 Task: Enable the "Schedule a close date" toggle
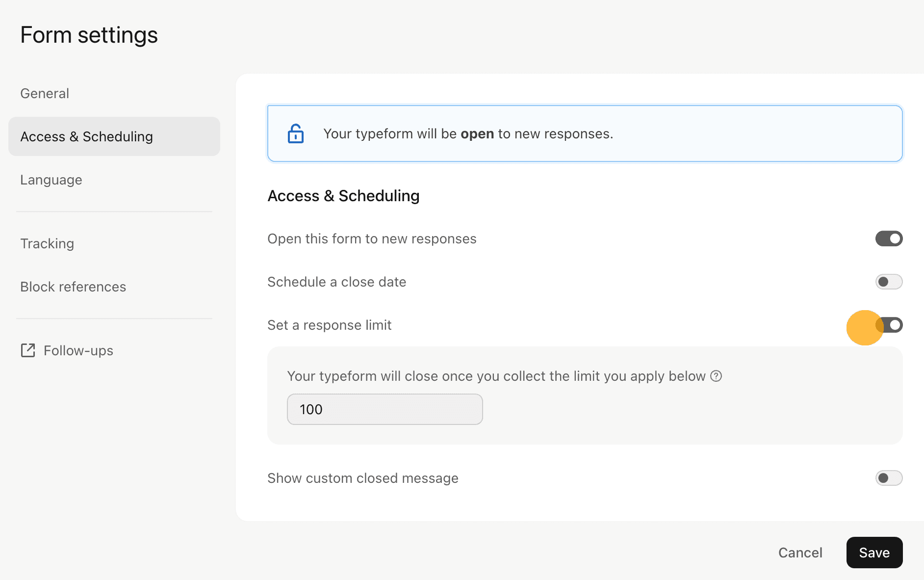(889, 282)
